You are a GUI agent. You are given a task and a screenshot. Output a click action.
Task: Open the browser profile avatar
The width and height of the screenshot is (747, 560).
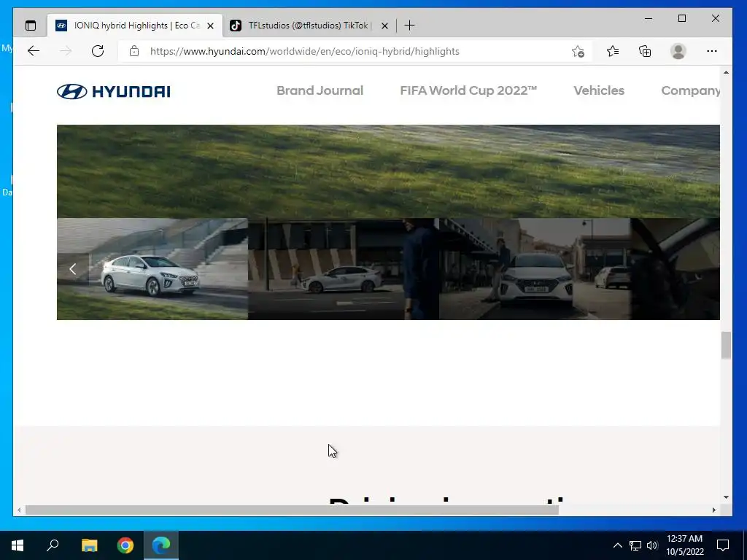[x=678, y=51]
